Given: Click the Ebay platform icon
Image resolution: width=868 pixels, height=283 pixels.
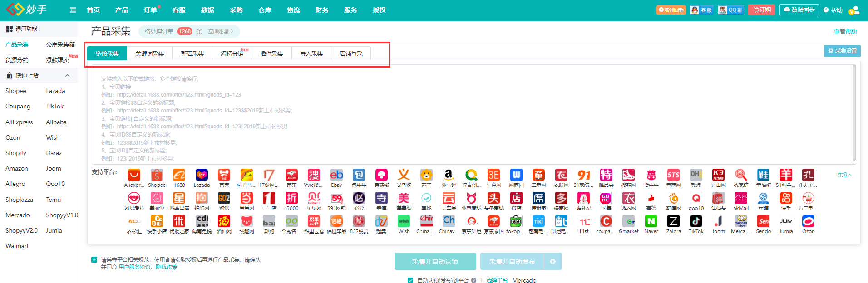Looking at the screenshot, I should (x=336, y=175).
